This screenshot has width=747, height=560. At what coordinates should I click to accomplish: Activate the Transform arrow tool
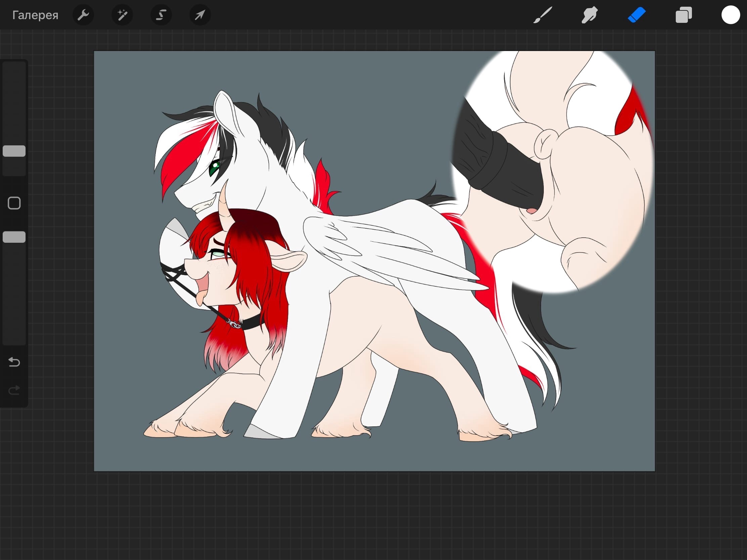pos(200,15)
